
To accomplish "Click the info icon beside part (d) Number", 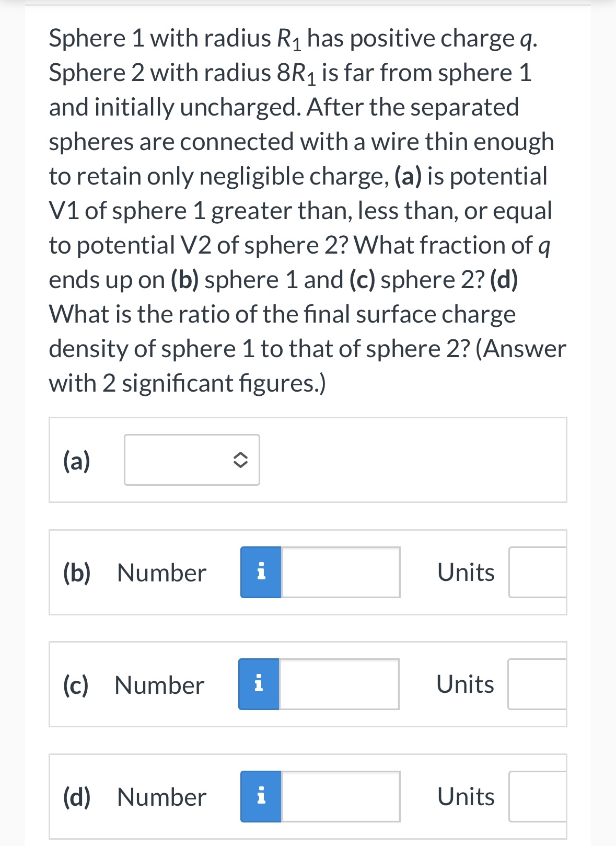I will click(260, 796).
